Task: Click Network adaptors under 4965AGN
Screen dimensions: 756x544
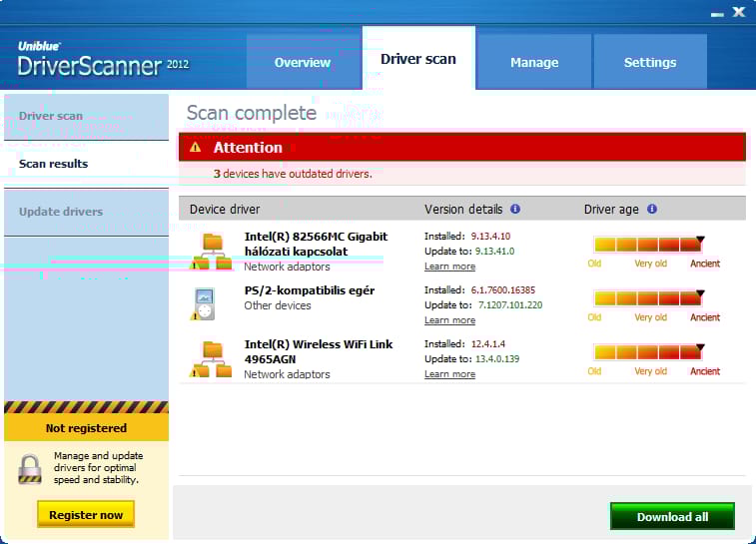Action: [287, 374]
